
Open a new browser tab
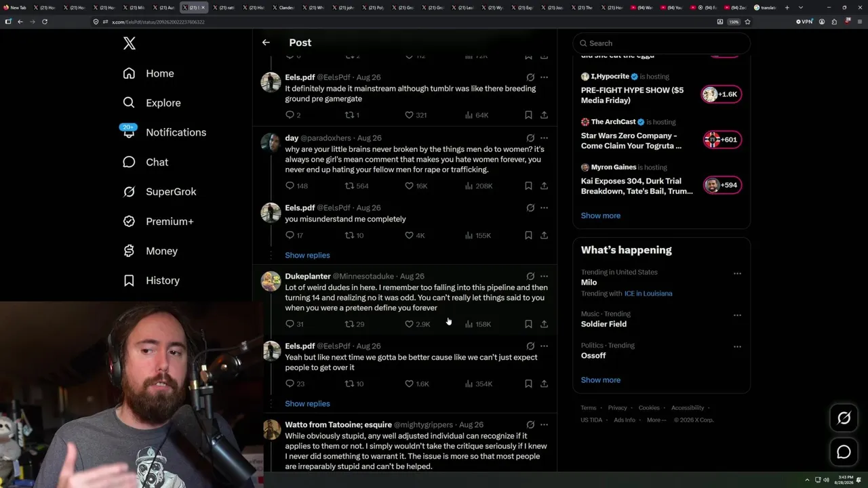pyautogui.click(x=787, y=7)
